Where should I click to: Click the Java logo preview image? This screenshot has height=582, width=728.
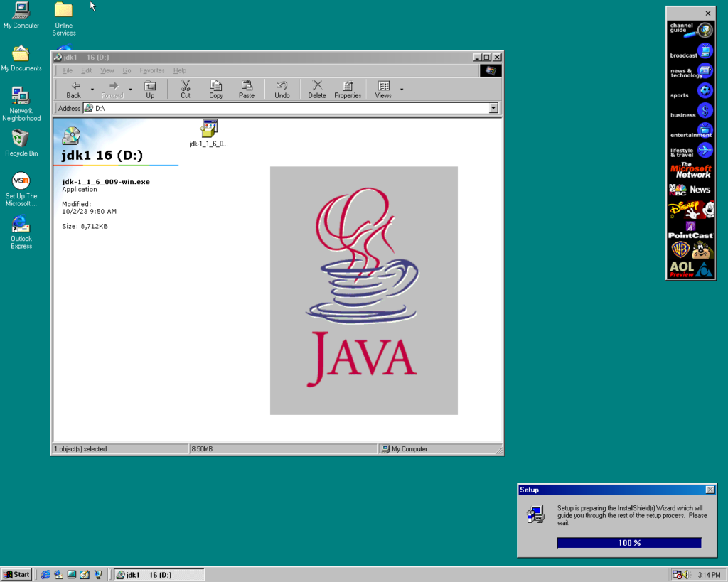point(364,291)
